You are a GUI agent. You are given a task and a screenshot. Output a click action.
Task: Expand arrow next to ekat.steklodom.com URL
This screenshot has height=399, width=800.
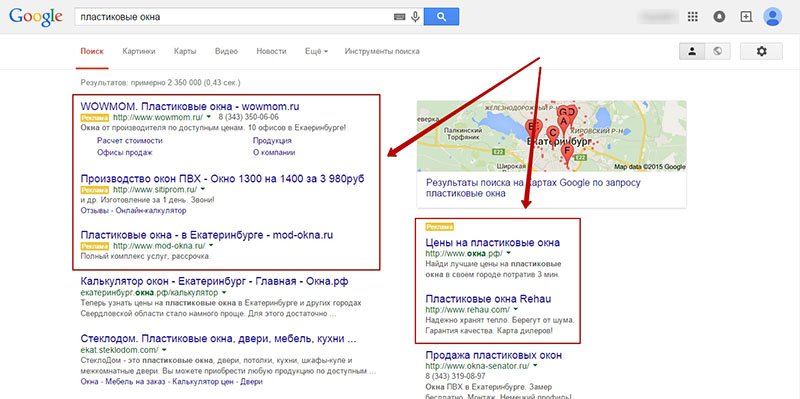click(x=164, y=351)
